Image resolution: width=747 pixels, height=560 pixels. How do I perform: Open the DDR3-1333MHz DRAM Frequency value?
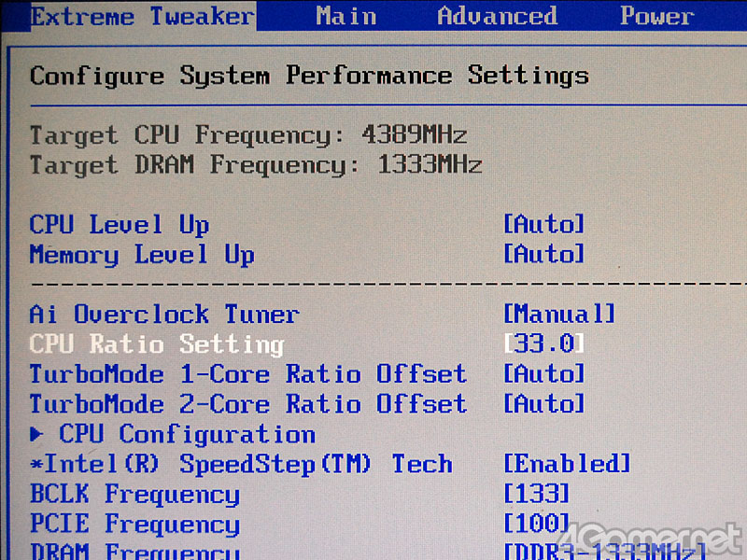coord(605,551)
